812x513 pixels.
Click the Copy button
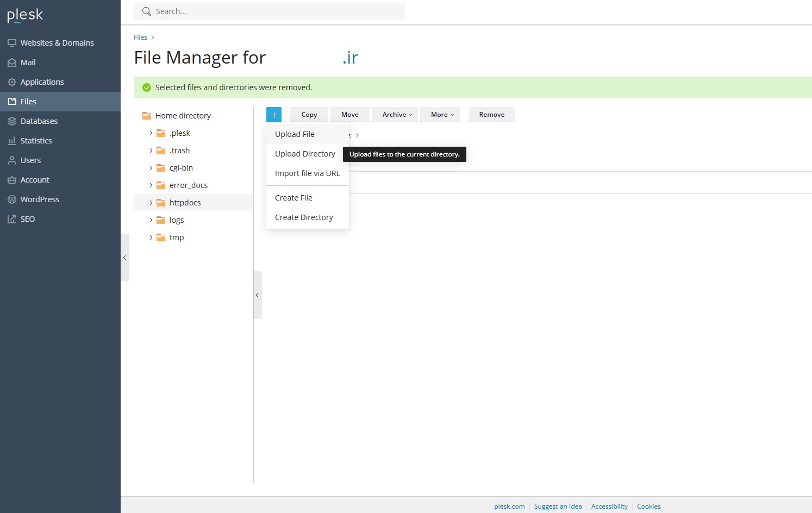pos(309,115)
